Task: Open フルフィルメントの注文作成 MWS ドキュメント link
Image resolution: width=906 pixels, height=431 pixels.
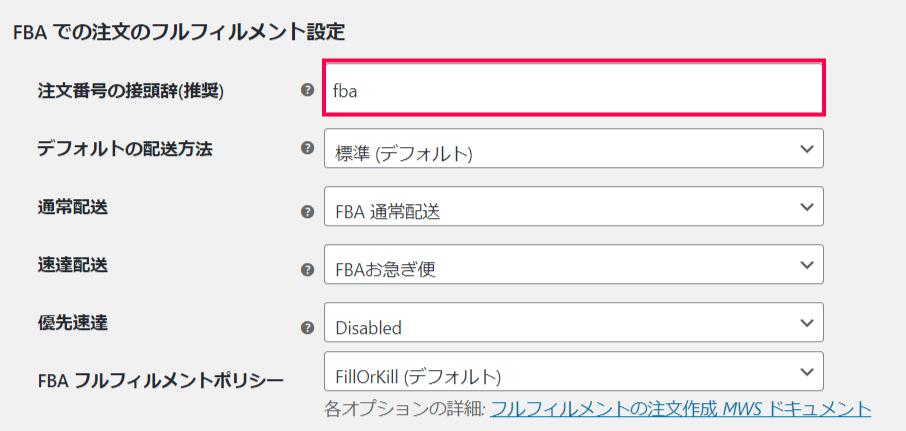Action: 680,409
